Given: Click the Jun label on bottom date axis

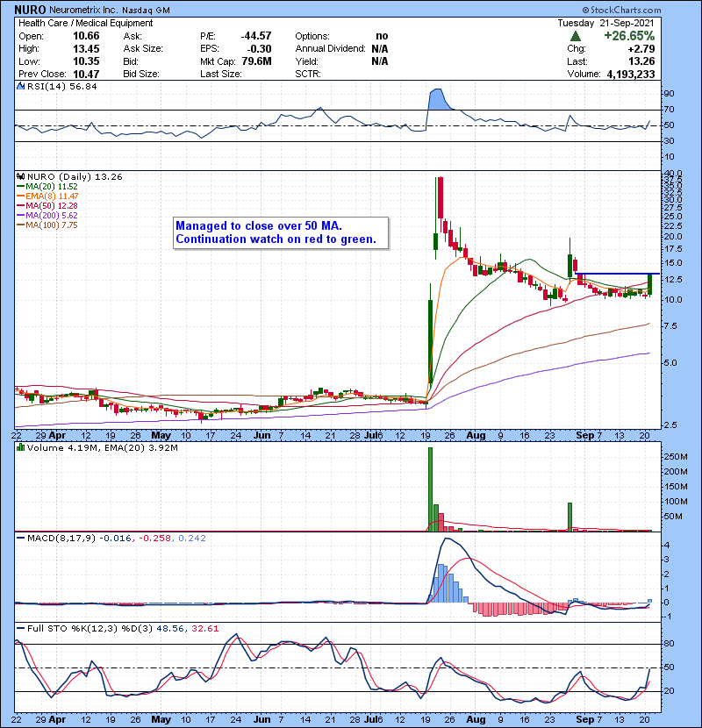Looking at the screenshot, I should [262, 719].
